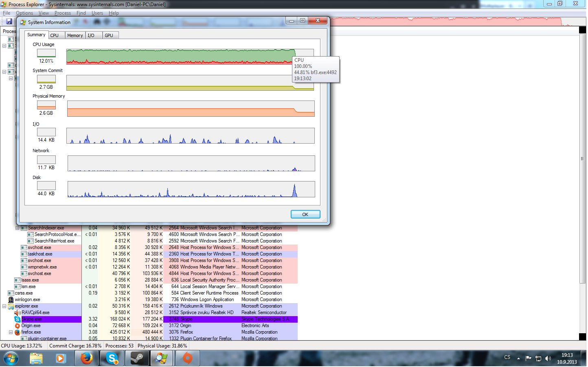Click the Save toolbar icon

(9, 22)
